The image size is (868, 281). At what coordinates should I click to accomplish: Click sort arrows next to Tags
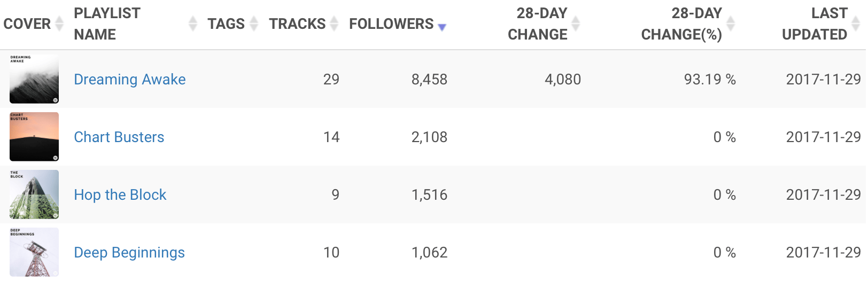[254, 24]
